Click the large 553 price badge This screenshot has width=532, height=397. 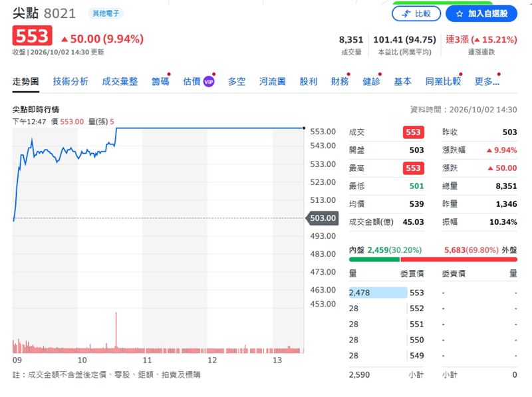click(32, 36)
